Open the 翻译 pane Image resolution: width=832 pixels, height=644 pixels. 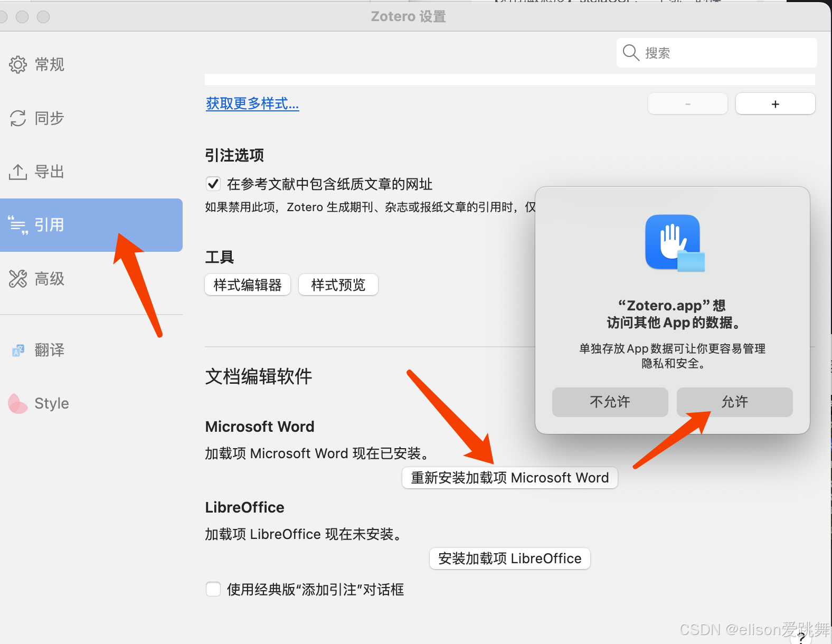[50, 350]
